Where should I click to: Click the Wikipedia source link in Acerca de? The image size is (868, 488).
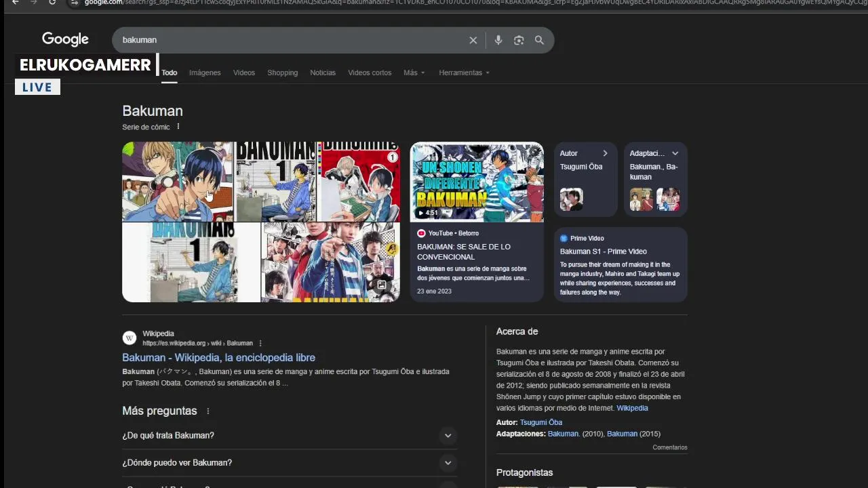pyautogui.click(x=632, y=408)
